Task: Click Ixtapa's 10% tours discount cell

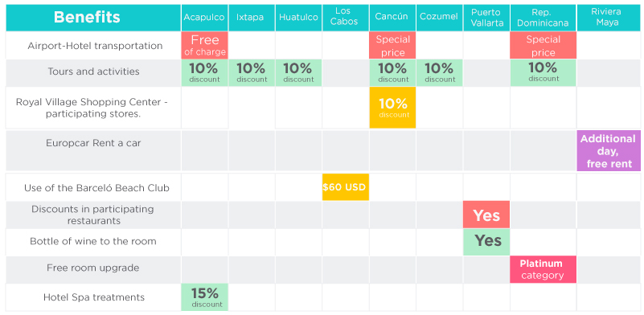Action: pos(252,72)
